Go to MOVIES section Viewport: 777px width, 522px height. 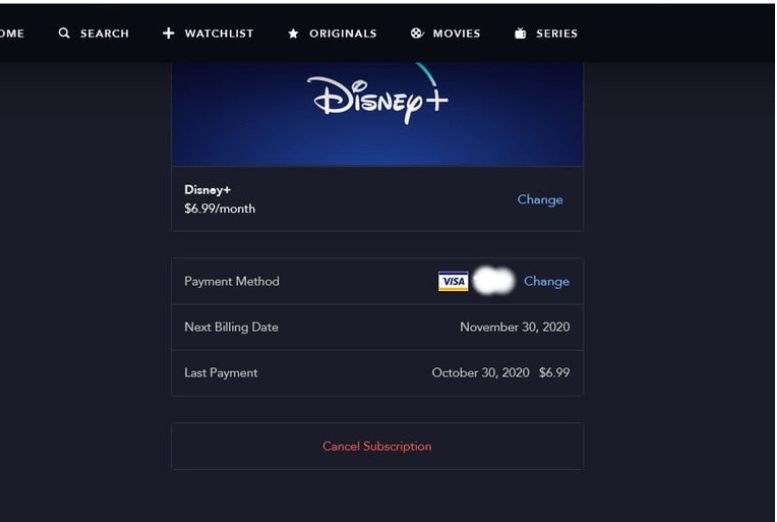tap(445, 33)
